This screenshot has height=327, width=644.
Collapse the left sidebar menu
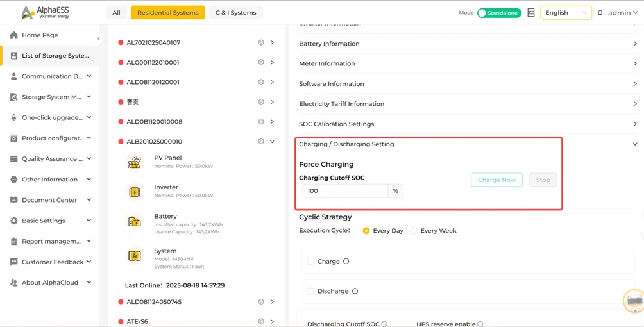tap(99, 38)
